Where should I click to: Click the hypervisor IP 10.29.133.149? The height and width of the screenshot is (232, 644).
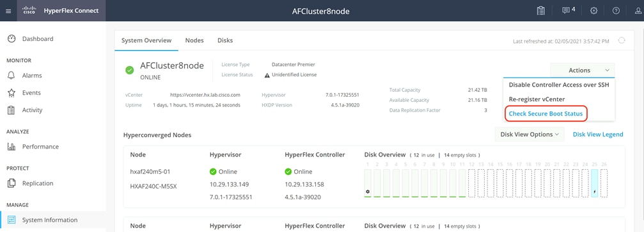click(x=229, y=185)
